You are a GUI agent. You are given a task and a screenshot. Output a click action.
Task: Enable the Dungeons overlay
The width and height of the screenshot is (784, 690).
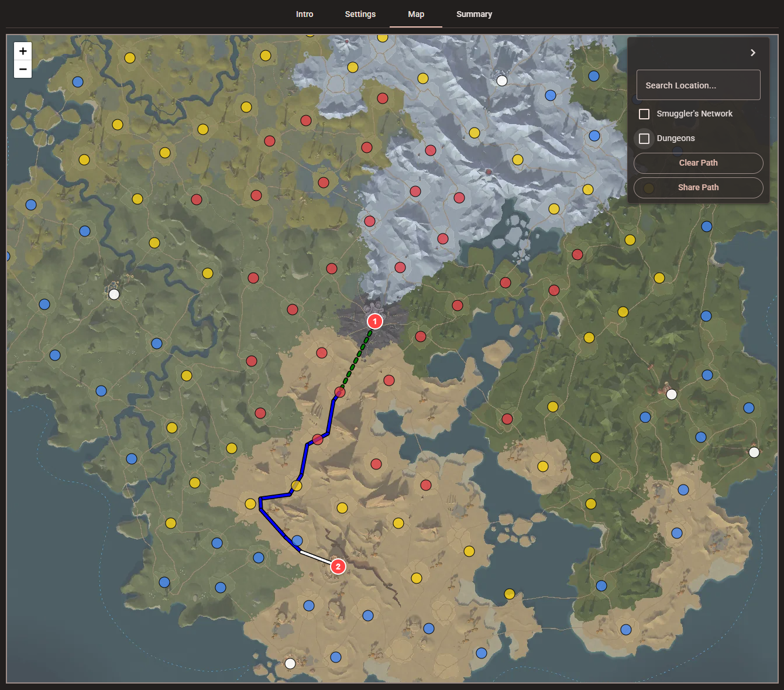[644, 138]
